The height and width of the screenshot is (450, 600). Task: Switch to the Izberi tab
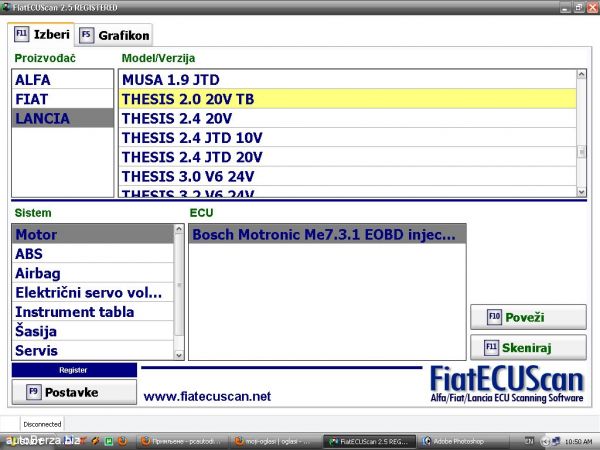[41, 34]
